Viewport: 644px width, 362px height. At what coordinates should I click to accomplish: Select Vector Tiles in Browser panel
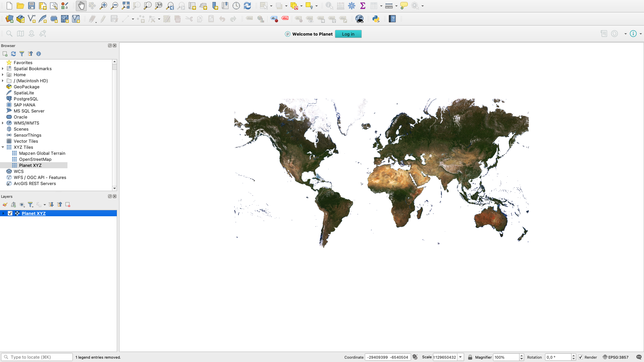pos(26,141)
